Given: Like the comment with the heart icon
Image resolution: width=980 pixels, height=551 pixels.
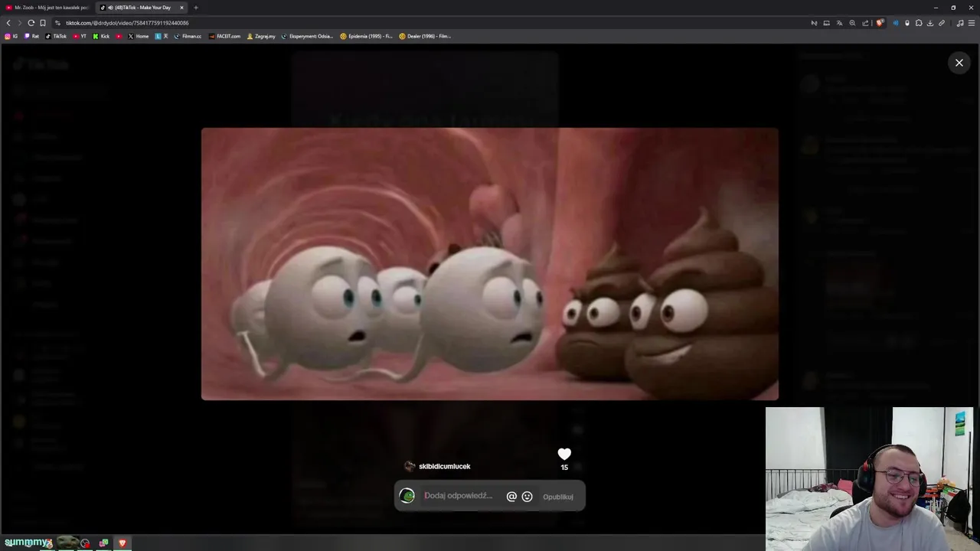Looking at the screenshot, I should click(564, 454).
